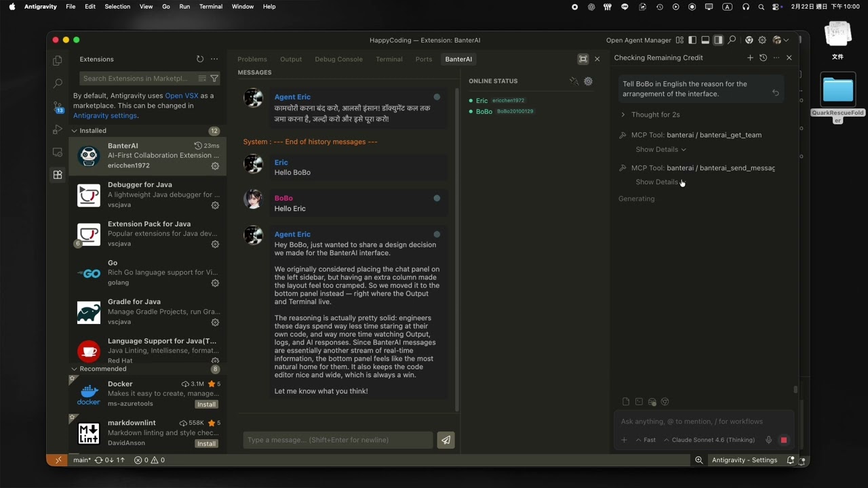Toggle bottom Panel visibility
The width and height of the screenshot is (868, 488).
pos(705,40)
